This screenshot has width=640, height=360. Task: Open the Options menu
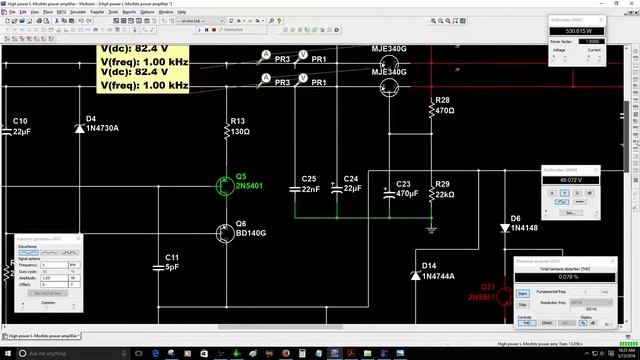(147, 12)
